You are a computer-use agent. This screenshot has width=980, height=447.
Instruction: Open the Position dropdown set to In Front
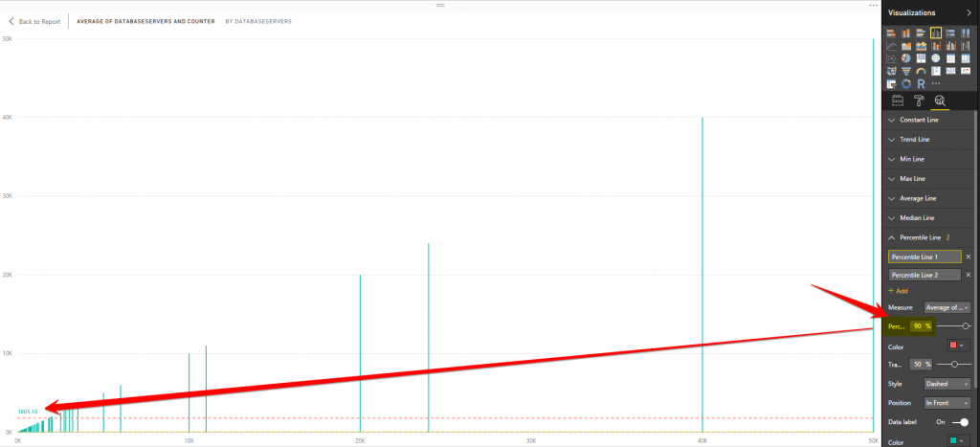click(x=947, y=403)
